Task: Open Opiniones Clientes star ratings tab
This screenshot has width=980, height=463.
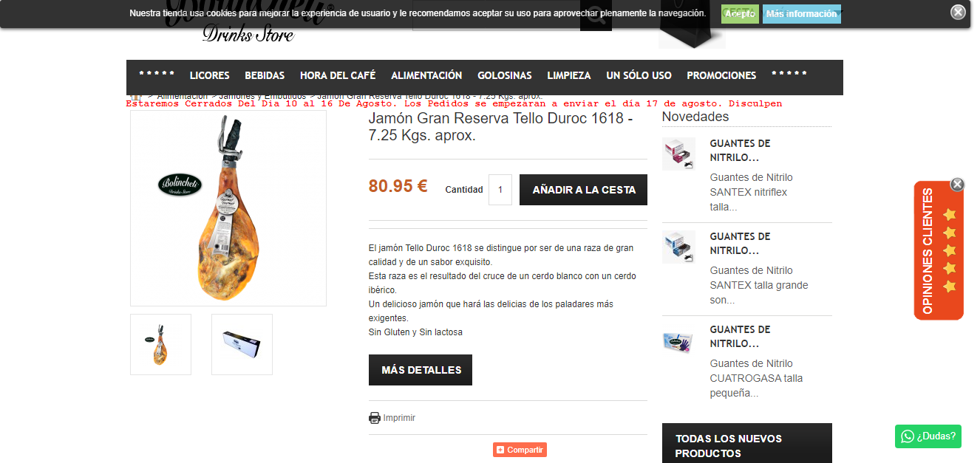Action: coord(939,251)
